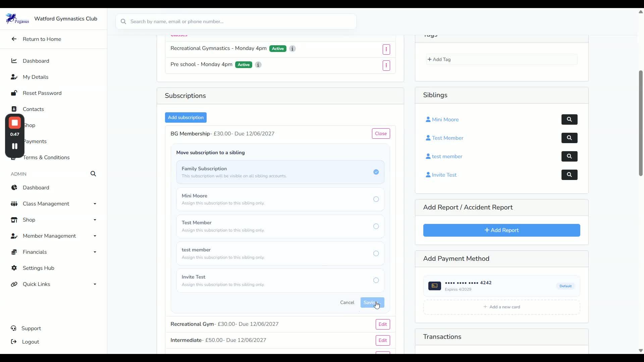The height and width of the screenshot is (362, 644).
Task: Click the Member Management user icon
Action: point(14,236)
